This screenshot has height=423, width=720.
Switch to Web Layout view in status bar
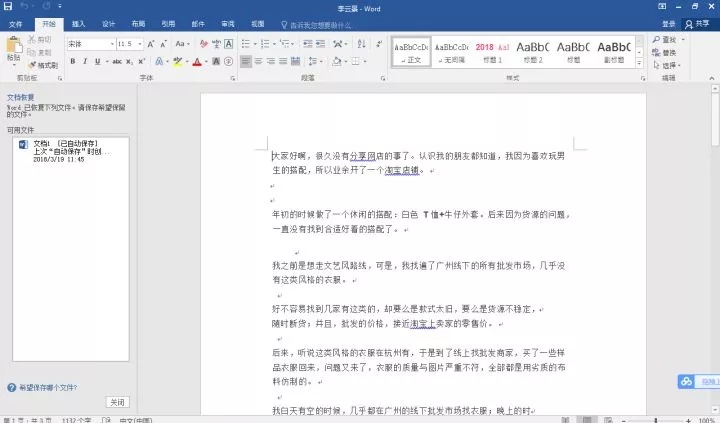coord(608,420)
